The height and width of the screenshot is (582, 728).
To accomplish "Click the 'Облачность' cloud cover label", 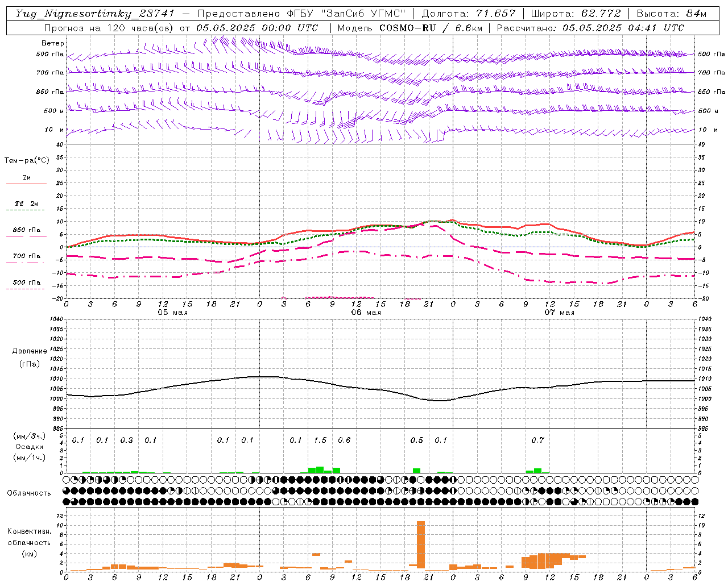I will click(x=29, y=493).
